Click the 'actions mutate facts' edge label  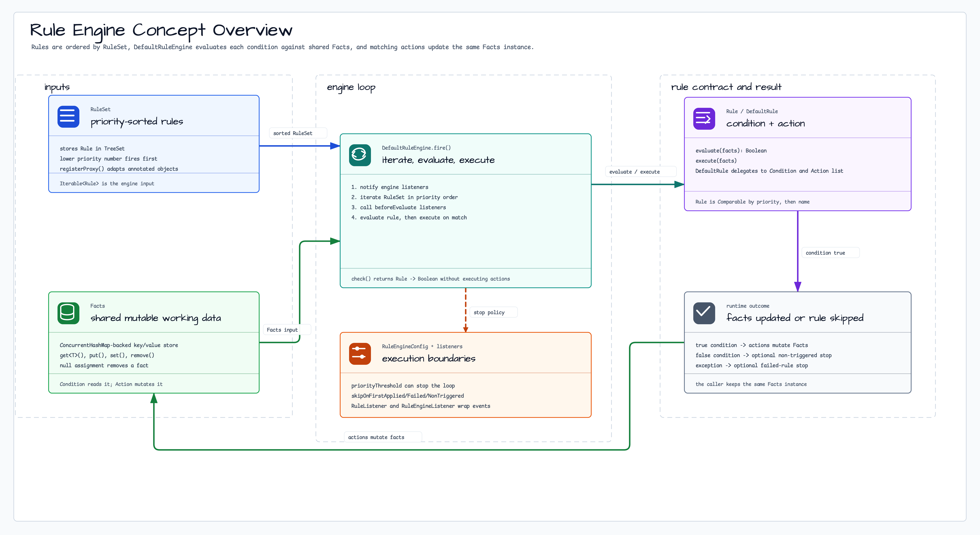click(x=383, y=437)
